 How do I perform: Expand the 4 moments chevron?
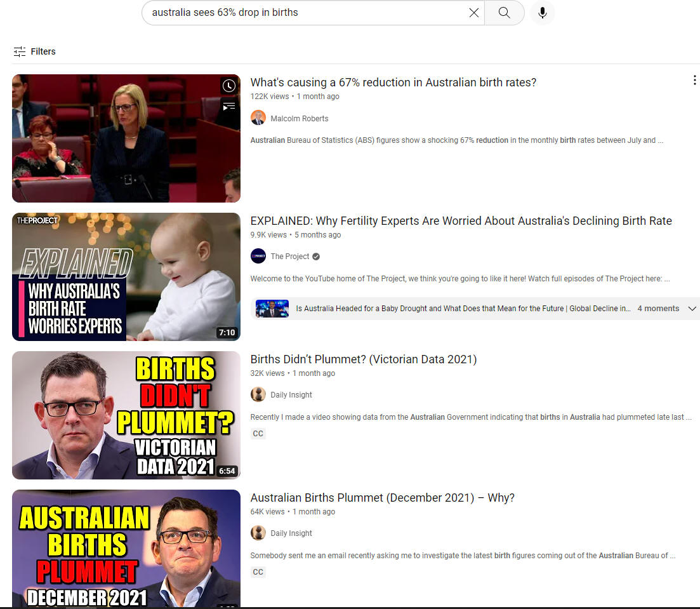692,309
